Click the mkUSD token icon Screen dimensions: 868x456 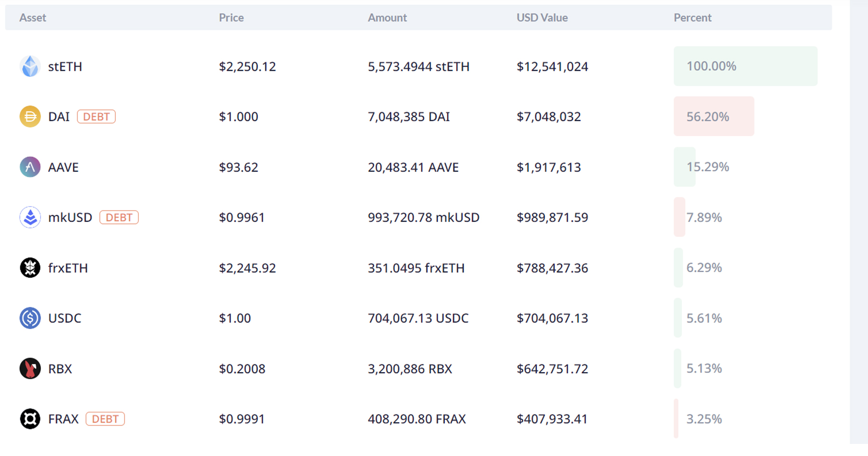tap(30, 218)
